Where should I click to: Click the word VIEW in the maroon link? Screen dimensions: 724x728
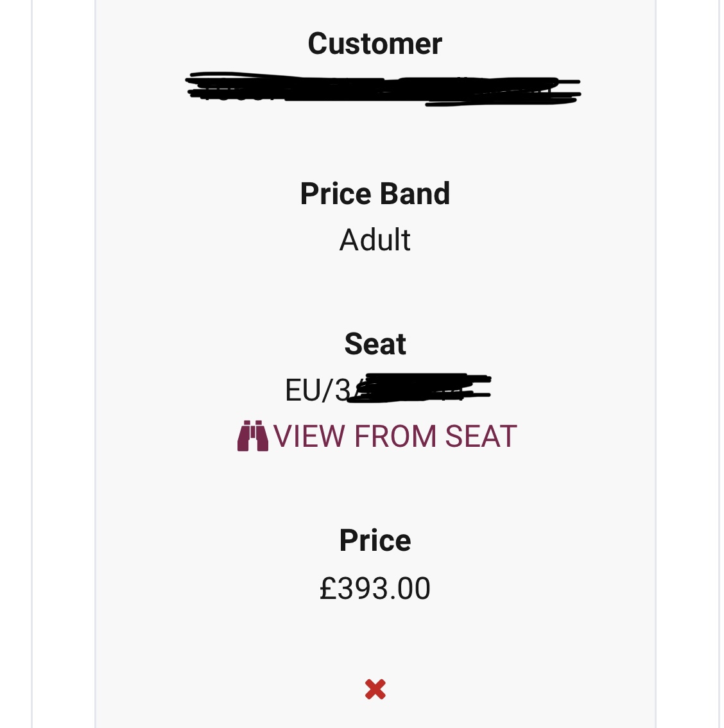(x=309, y=437)
